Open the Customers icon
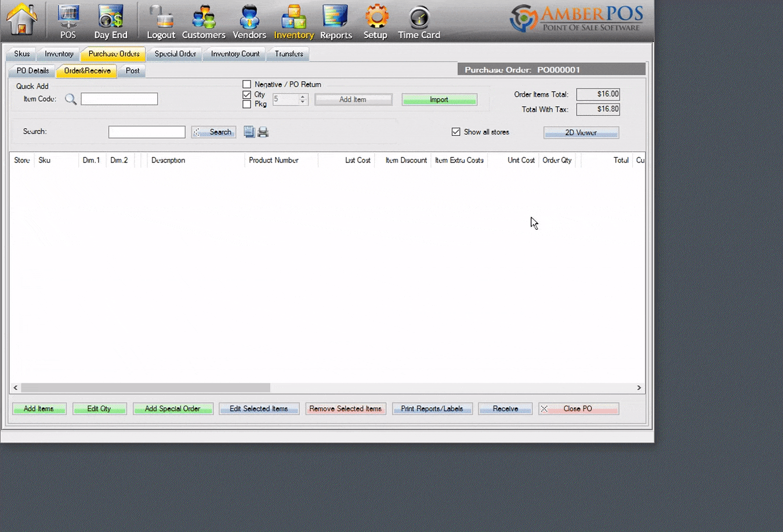The image size is (783, 532). [204, 17]
